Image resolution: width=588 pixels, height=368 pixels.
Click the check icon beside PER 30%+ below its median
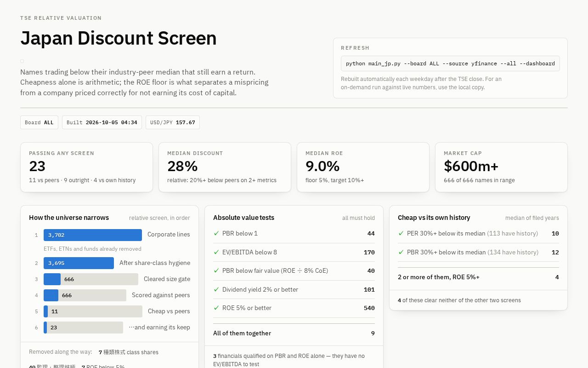401,233
